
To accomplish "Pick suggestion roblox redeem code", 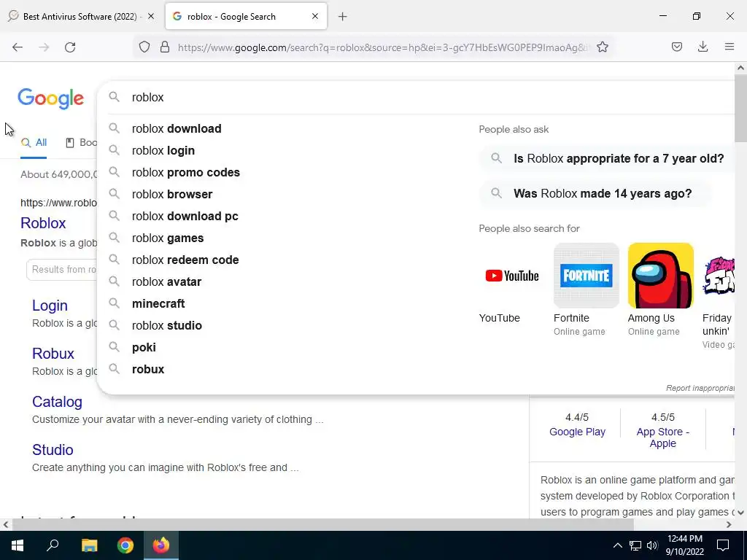I will click(185, 260).
